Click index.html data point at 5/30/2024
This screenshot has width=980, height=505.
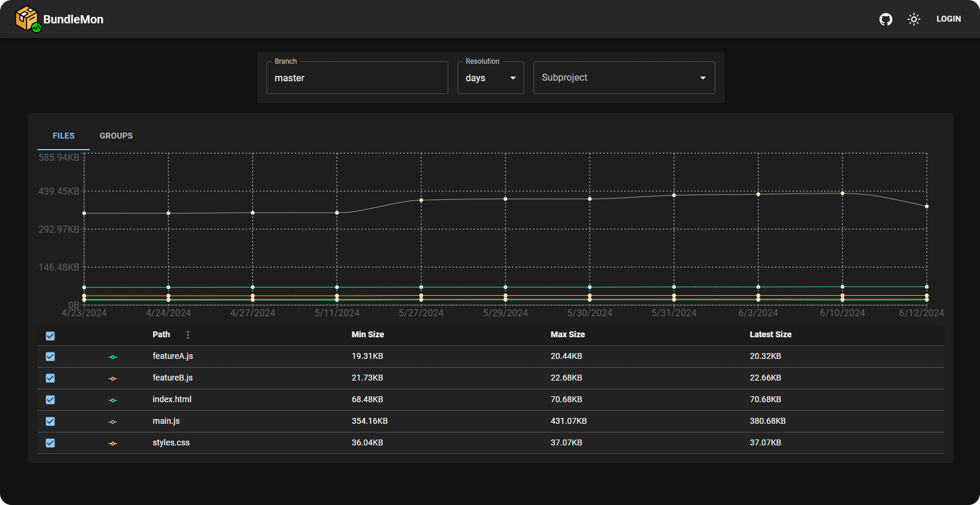[590, 287]
